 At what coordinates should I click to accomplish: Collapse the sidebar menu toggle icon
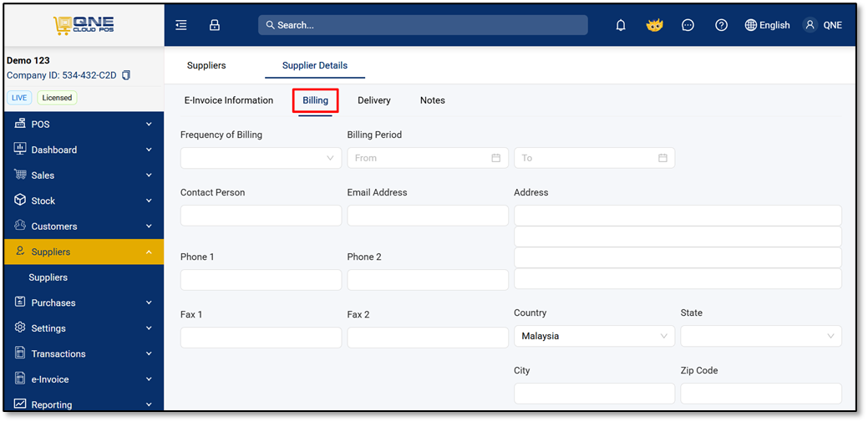[181, 25]
